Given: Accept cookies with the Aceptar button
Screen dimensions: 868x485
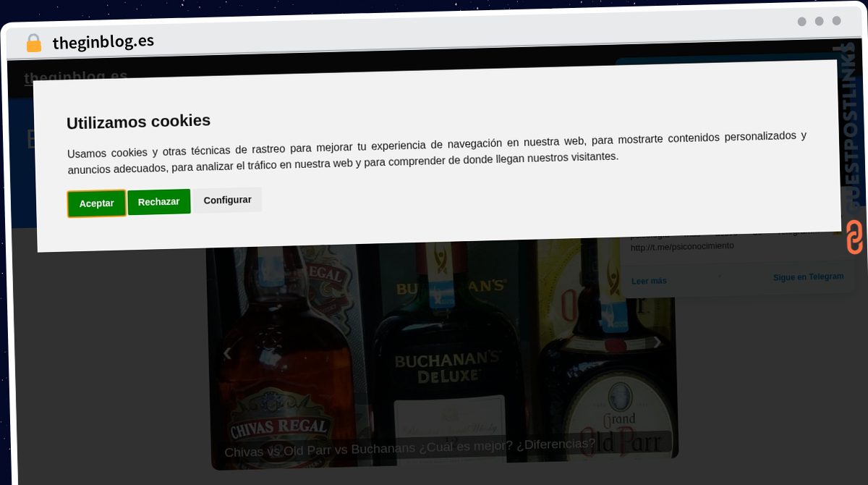Looking at the screenshot, I should pos(96,203).
